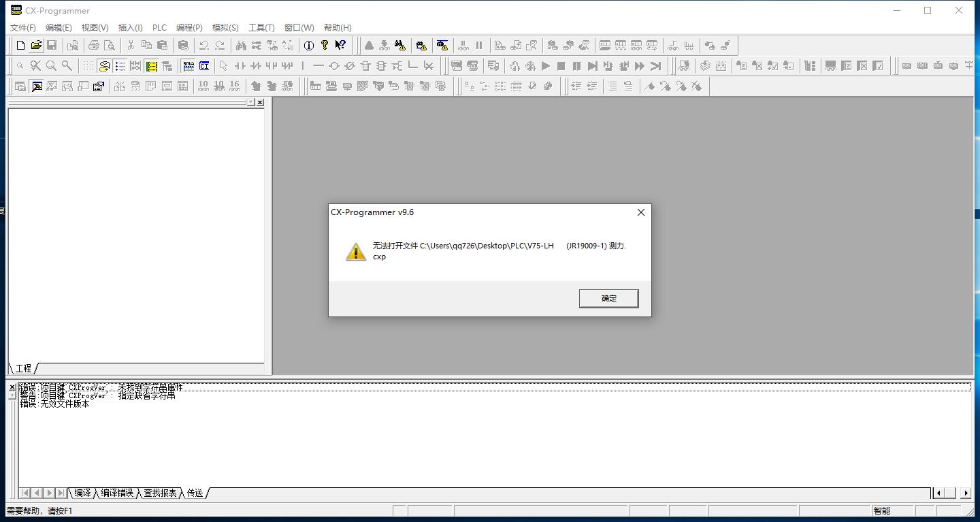This screenshot has width=980, height=522.
Task: Click the About info icon
Action: click(308, 46)
